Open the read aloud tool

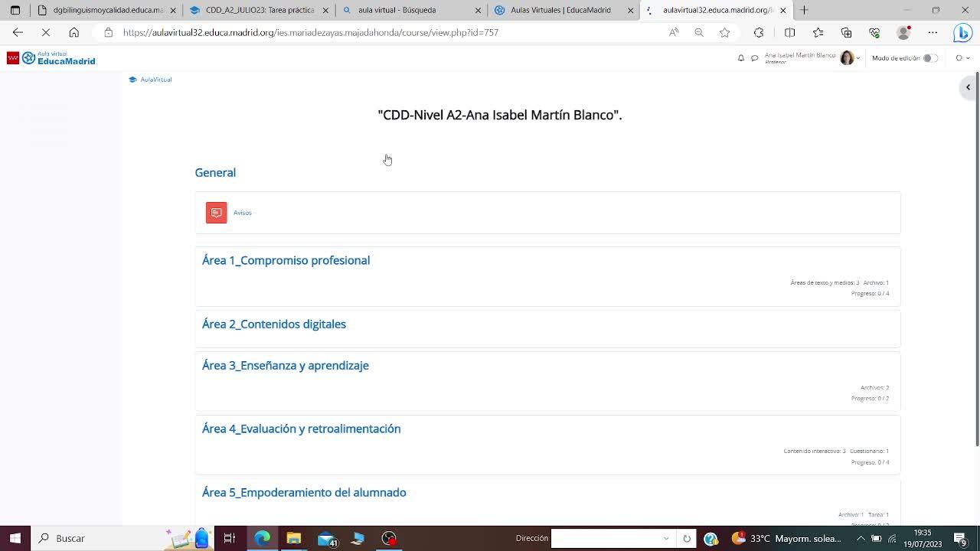674,32
